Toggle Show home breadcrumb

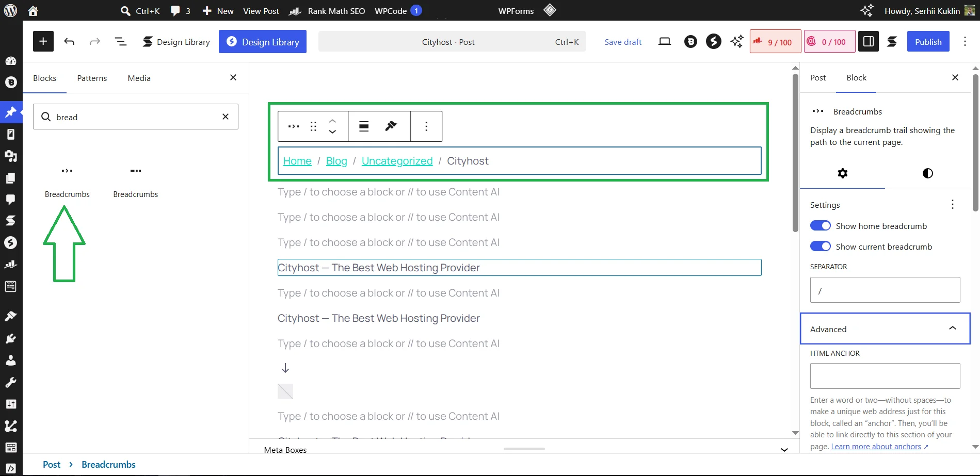point(821,226)
